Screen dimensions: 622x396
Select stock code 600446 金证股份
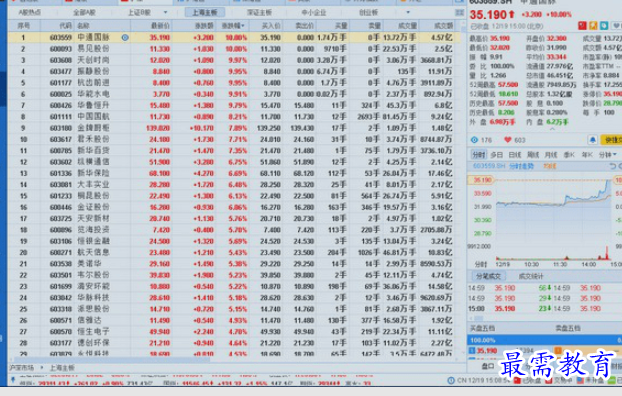(x=61, y=207)
